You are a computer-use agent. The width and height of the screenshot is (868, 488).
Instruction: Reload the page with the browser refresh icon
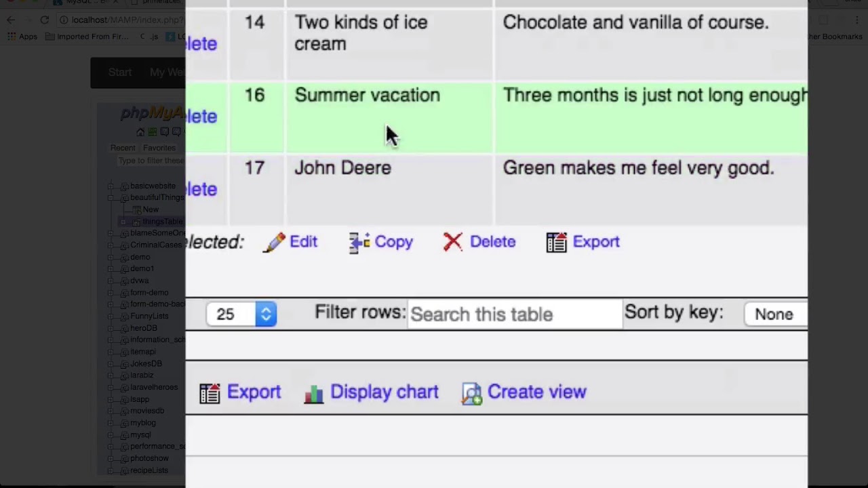45,20
